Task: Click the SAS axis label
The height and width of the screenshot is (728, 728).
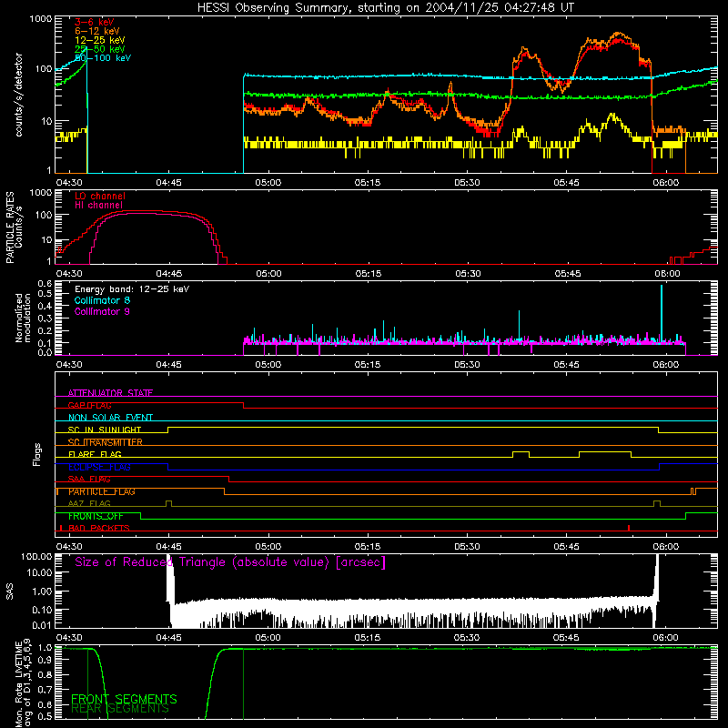Action: (9, 591)
